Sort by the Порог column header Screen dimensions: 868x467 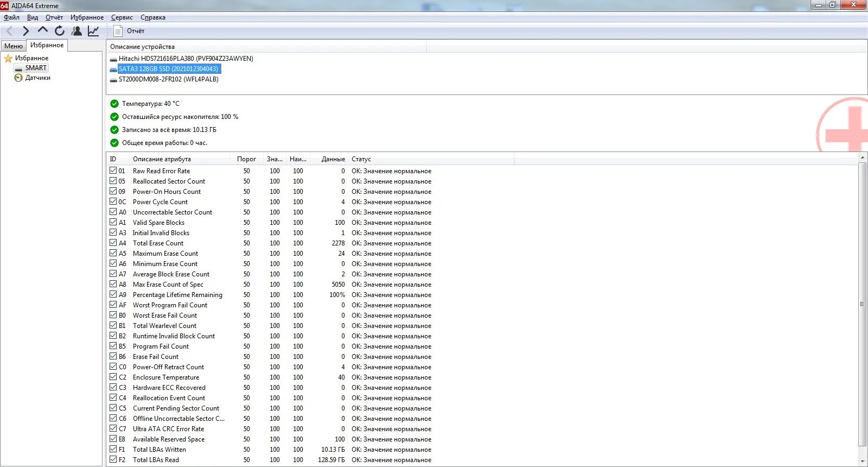246,159
